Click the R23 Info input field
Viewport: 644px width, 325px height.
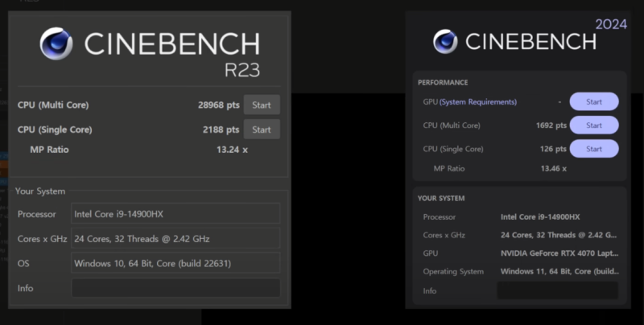(175, 288)
